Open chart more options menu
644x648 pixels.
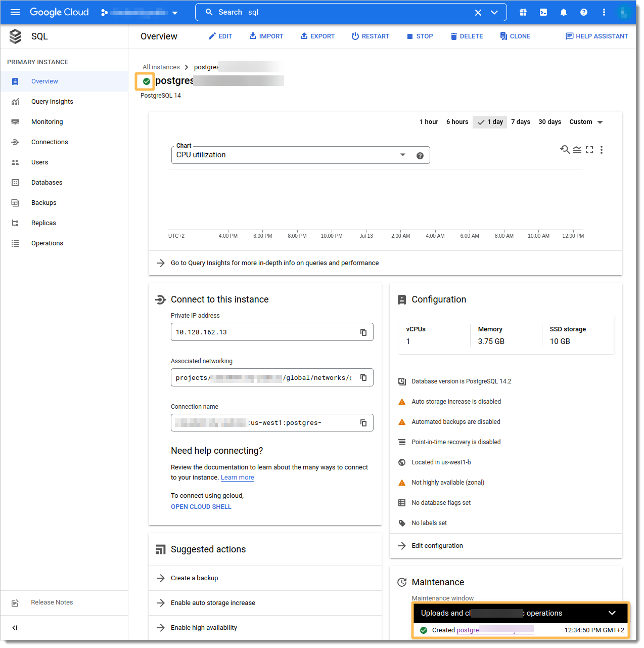point(602,150)
